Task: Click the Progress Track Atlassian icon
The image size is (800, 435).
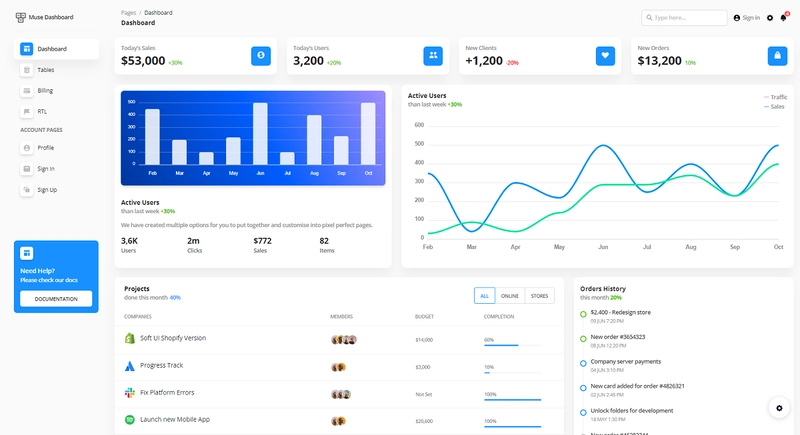Action: [130, 366]
